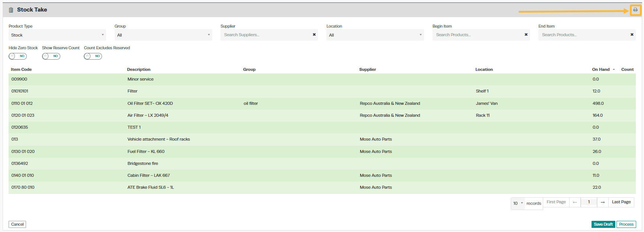This screenshot has width=644, height=232.
Task: Sort by Description column header
Action: coord(138,69)
